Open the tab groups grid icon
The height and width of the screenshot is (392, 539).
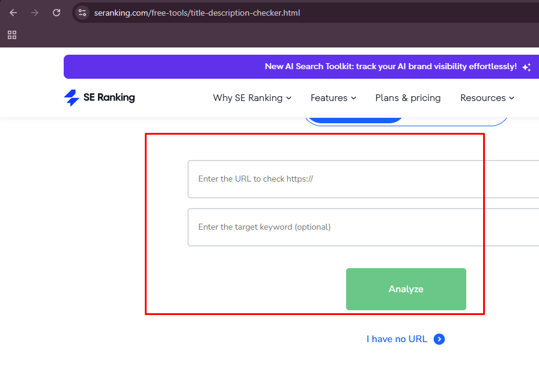click(12, 35)
